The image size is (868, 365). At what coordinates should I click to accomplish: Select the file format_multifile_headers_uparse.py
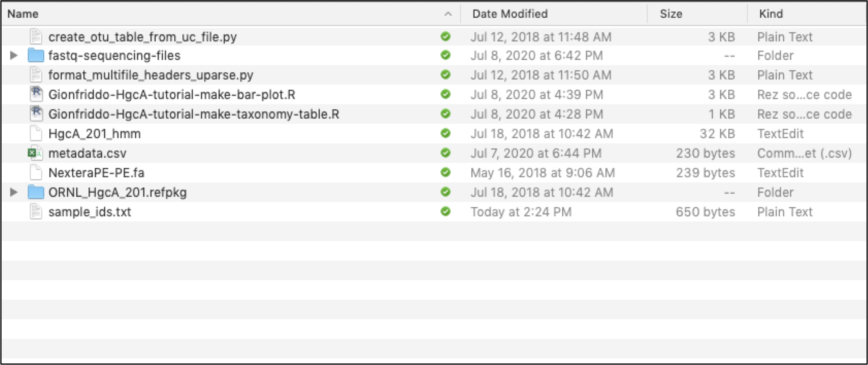[x=151, y=75]
